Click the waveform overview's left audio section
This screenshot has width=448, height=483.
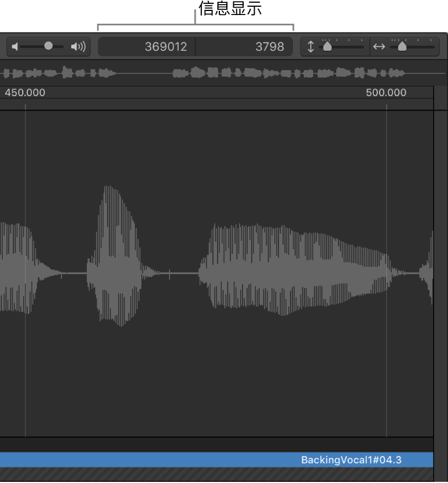coord(58,73)
